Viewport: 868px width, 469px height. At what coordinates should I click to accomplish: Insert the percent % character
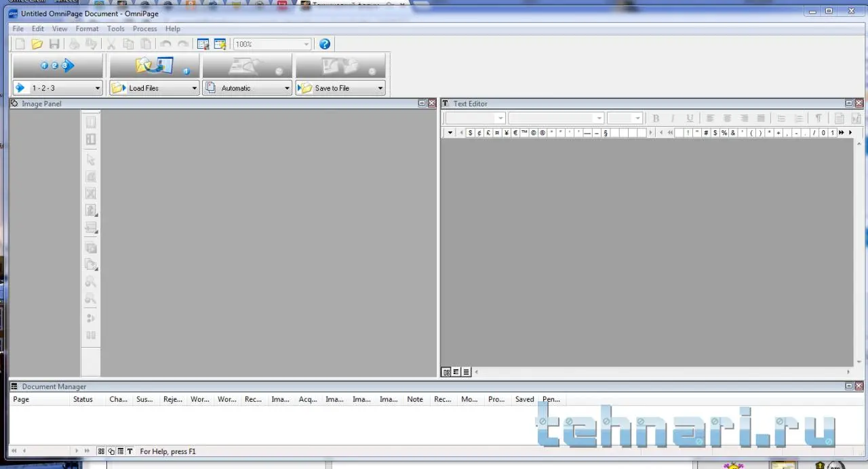coord(724,133)
